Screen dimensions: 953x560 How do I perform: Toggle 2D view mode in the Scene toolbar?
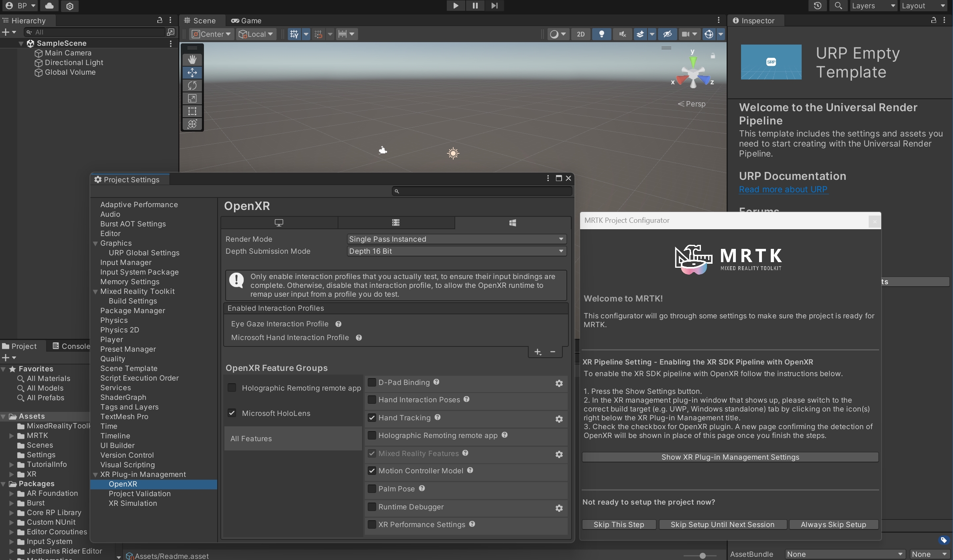(x=581, y=34)
